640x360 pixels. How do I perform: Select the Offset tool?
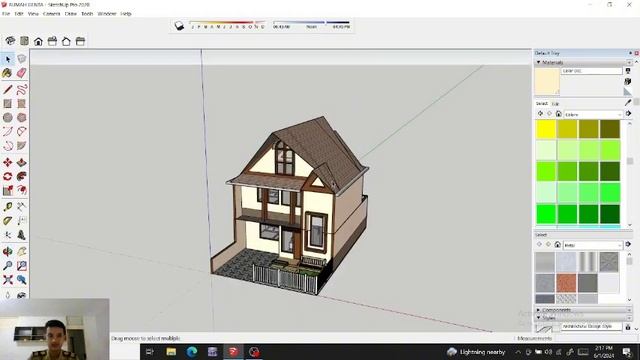pos(22,190)
